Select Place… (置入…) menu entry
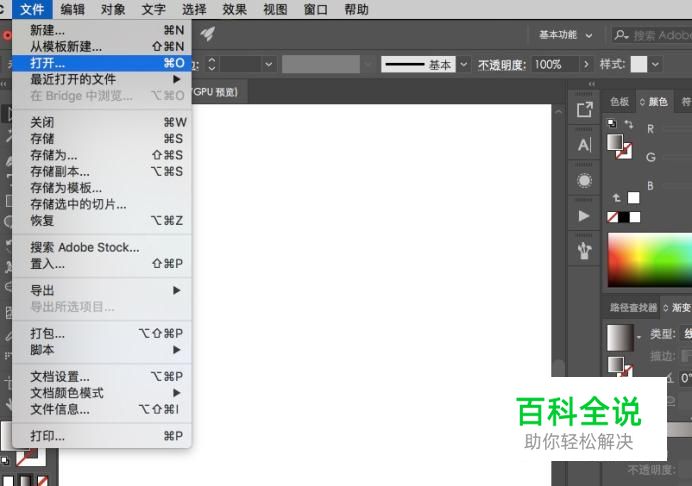692x486 pixels. tap(102, 264)
